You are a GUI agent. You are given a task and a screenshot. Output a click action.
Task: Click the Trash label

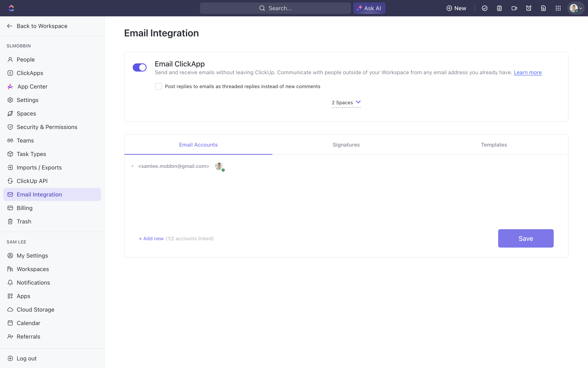click(x=24, y=221)
